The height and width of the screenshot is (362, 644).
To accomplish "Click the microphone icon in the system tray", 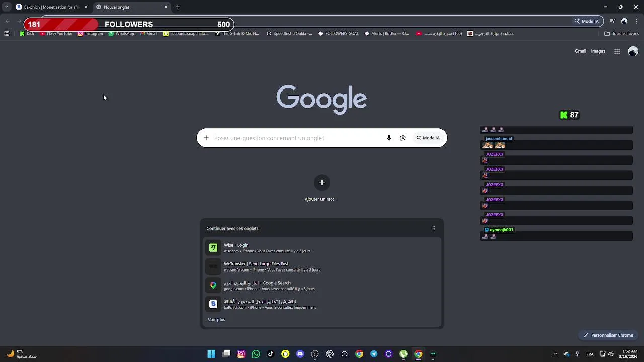I will [x=577, y=354].
